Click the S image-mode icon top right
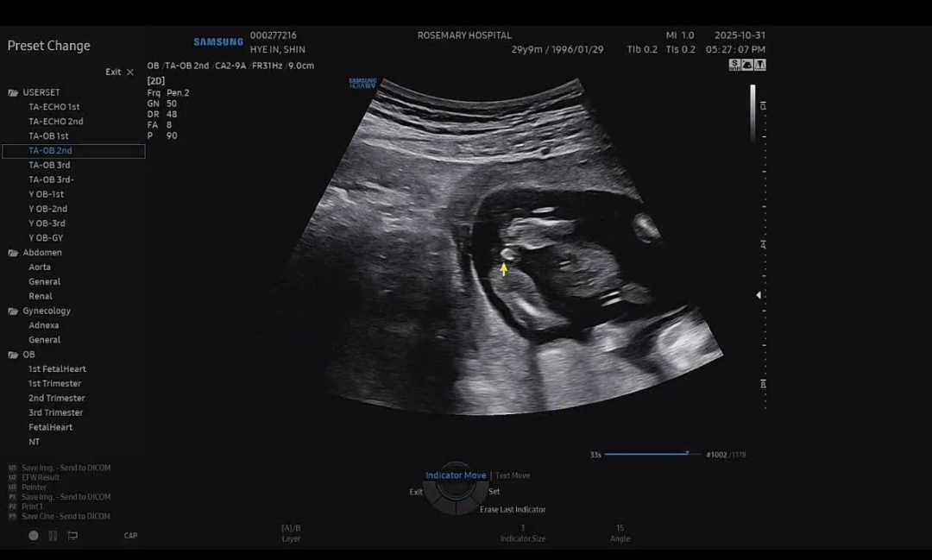Image resolution: width=932 pixels, height=560 pixels. (x=734, y=65)
